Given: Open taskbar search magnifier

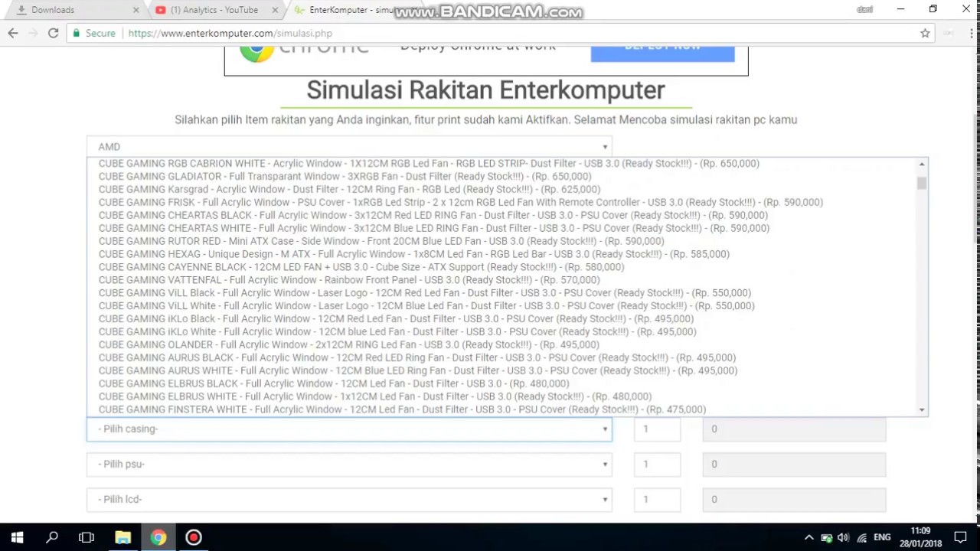Looking at the screenshot, I should (x=52, y=537).
